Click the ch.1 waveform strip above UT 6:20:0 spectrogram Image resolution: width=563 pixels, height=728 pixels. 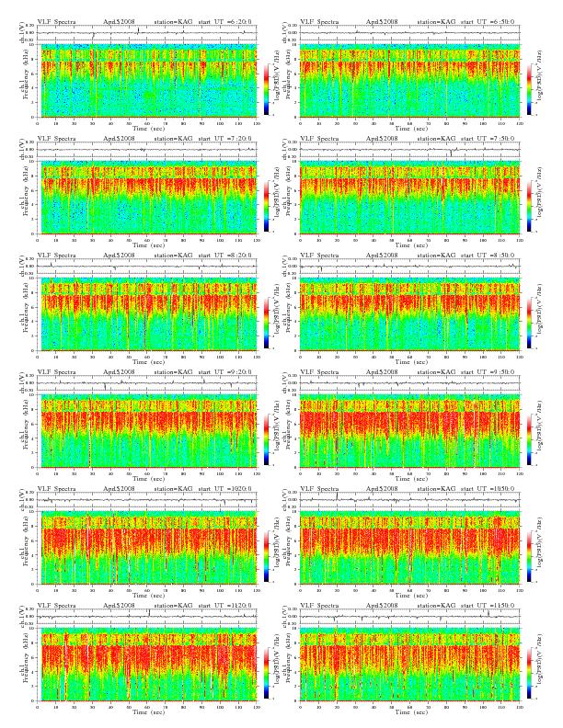tap(147, 33)
